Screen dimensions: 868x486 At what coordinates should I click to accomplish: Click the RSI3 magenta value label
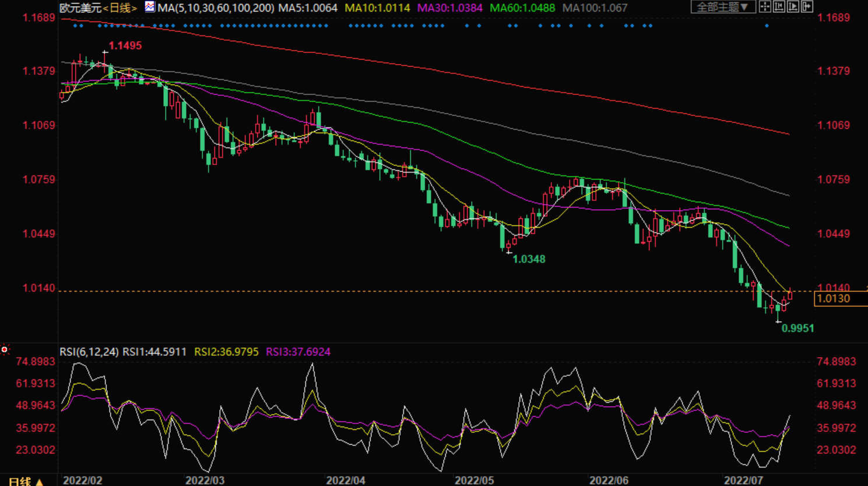(x=298, y=352)
